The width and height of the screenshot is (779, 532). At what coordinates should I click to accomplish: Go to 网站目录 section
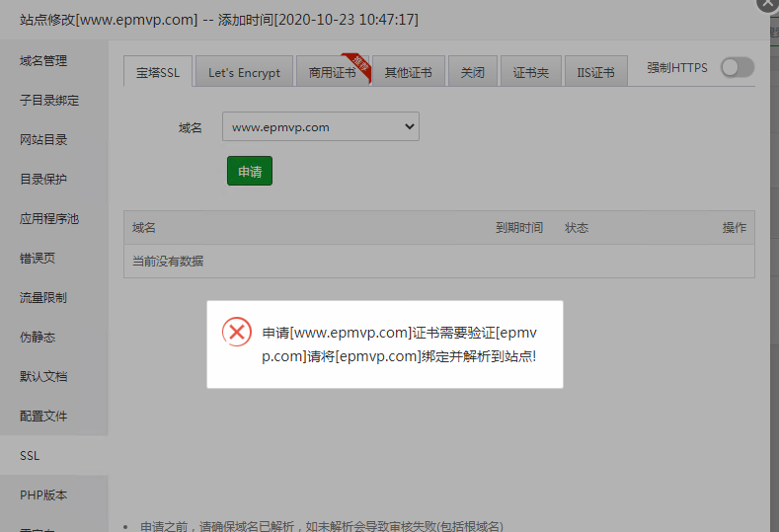[x=43, y=139]
